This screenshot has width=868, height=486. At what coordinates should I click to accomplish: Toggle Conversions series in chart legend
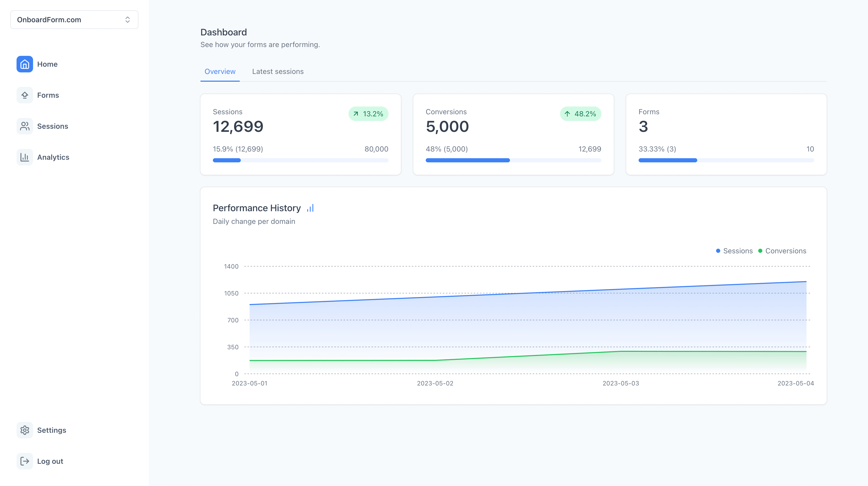click(x=782, y=251)
